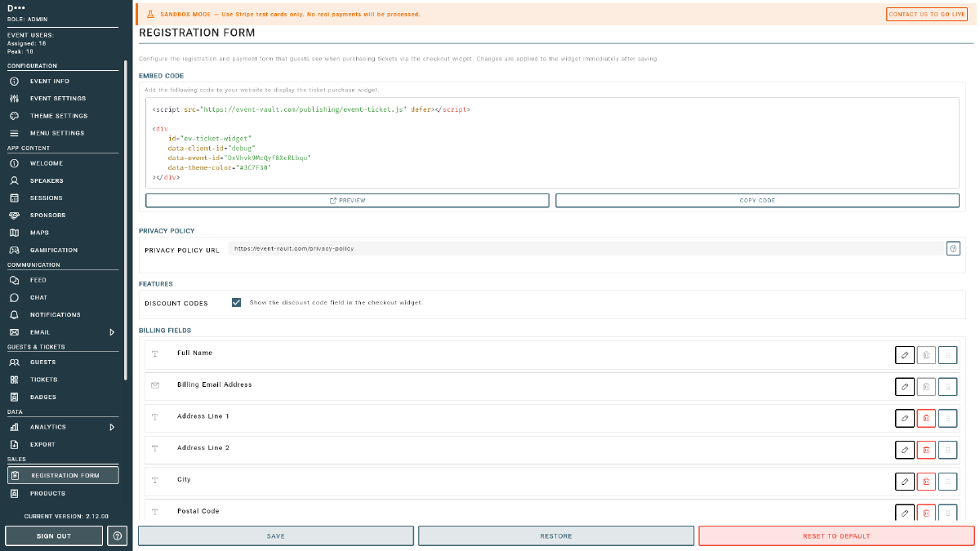Click Reset To Default button
The width and height of the screenshot is (980, 551).
[836, 535]
